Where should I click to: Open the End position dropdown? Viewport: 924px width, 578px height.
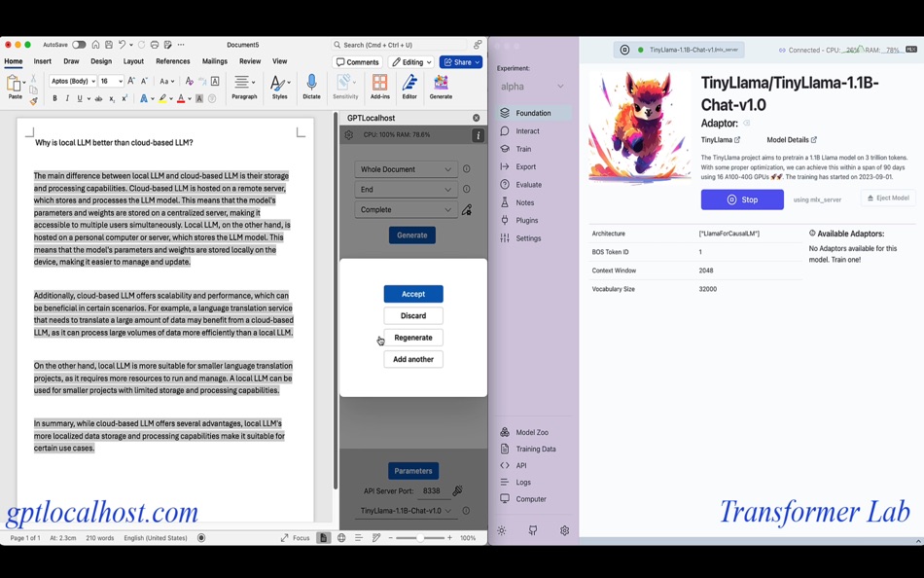[406, 190]
